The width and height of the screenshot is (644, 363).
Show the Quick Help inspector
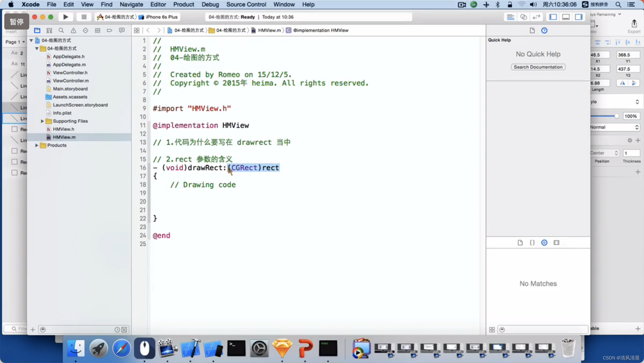[544, 30]
